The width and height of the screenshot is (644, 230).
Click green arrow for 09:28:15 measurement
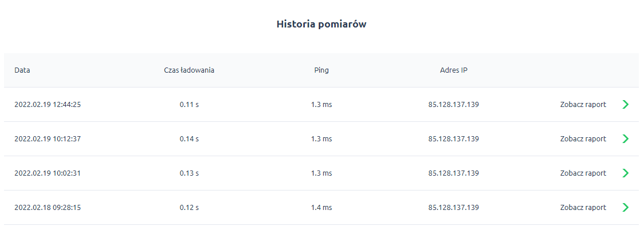coord(626,208)
